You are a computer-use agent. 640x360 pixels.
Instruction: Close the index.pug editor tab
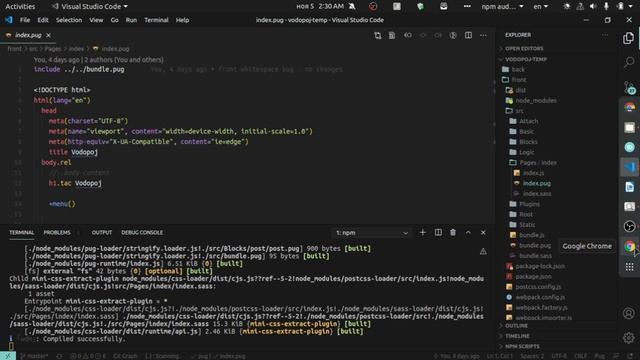(49, 36)
